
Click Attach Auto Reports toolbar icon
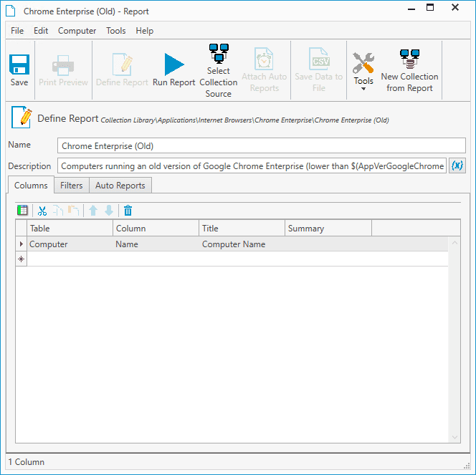(264, 70)
